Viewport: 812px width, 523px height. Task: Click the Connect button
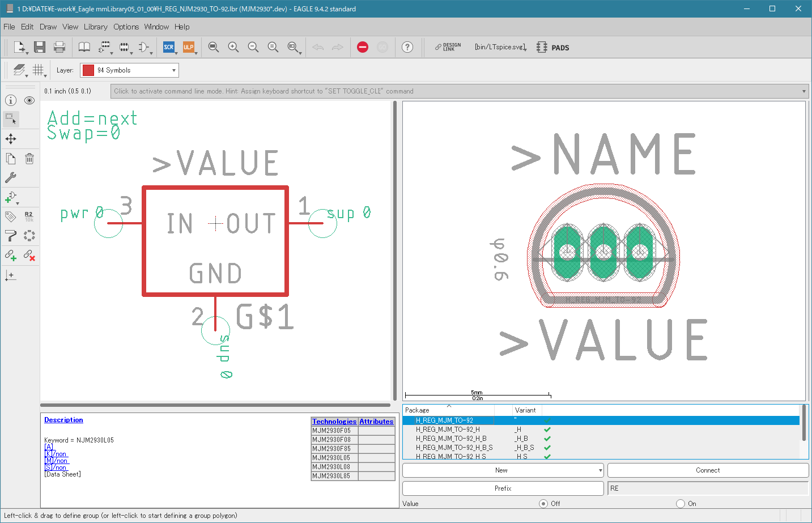coord(708,470)
